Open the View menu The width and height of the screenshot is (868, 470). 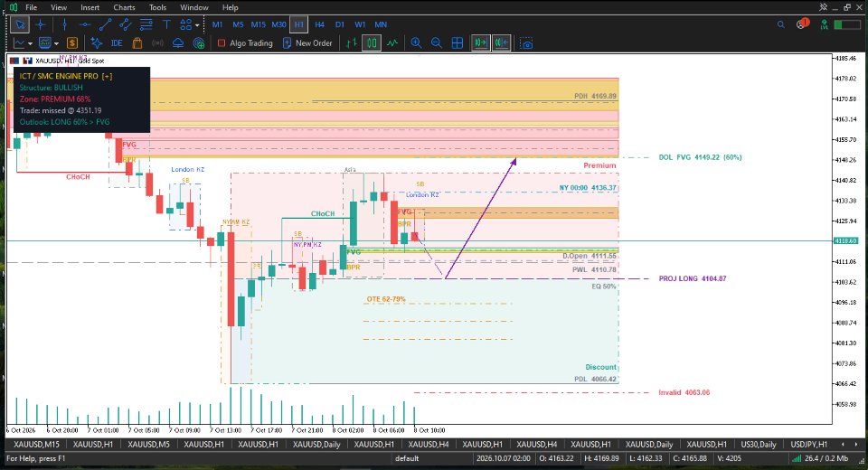pos(59,7)
